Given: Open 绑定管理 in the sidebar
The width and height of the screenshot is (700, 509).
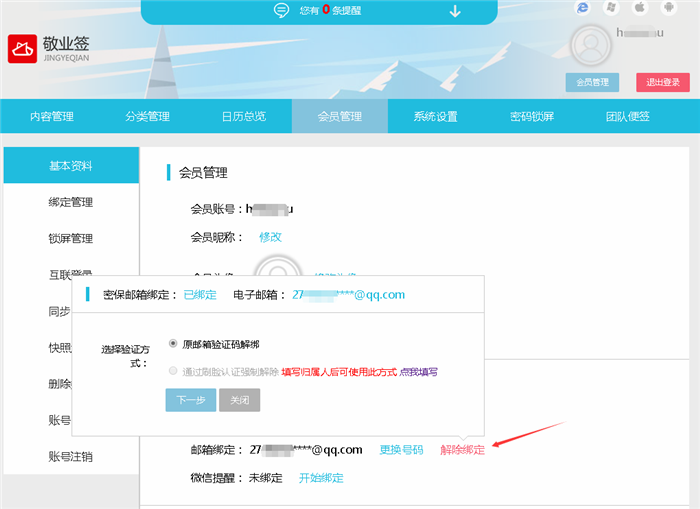Looking at the screenshot, I should [70, 202].
